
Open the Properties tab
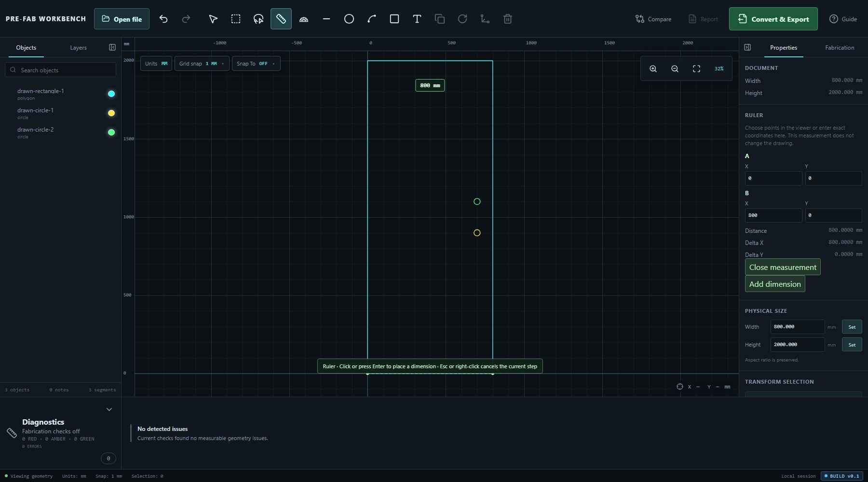coord(783,48)
